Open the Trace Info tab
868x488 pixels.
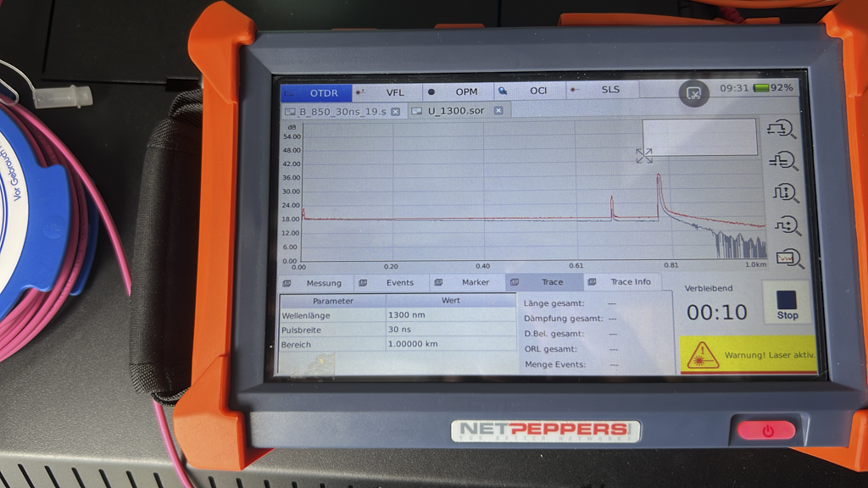pos(622,281)
